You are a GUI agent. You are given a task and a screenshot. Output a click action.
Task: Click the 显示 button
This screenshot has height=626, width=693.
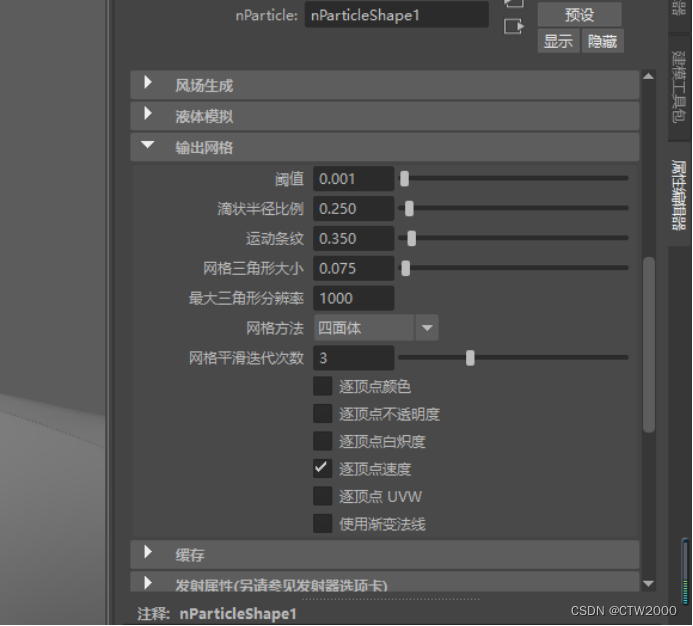coord(558,42)
